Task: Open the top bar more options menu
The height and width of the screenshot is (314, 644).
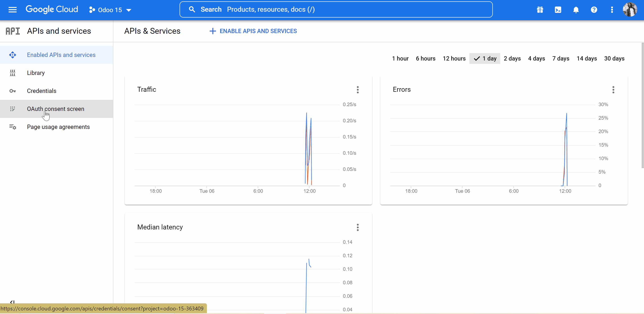Action: coord(612,10)
